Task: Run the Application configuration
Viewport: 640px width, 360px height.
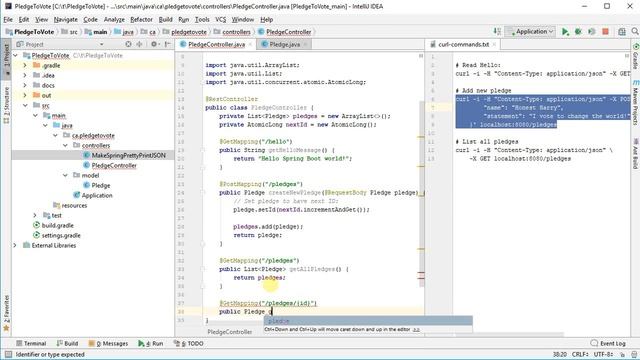Action: [565, 32]
